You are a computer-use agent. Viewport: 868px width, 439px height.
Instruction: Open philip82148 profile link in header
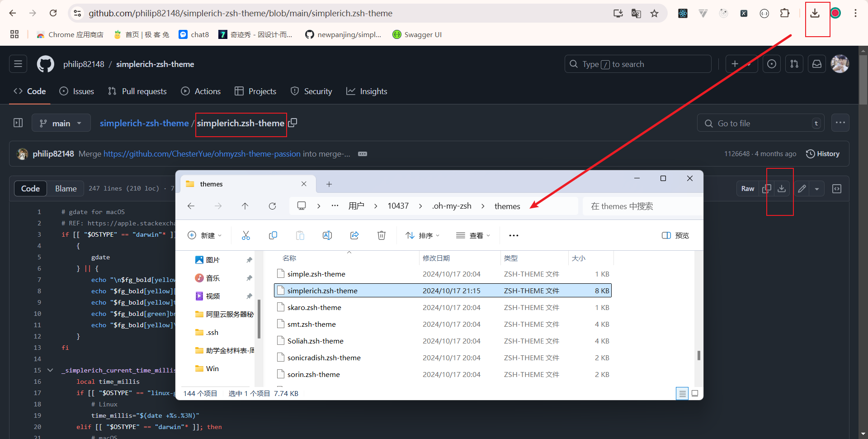click(84, 64)
